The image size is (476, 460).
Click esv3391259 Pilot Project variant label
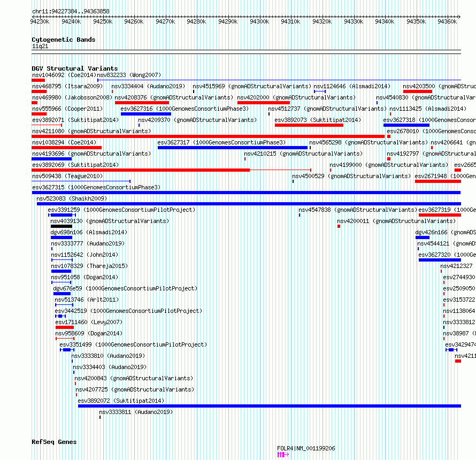point(121,210)
